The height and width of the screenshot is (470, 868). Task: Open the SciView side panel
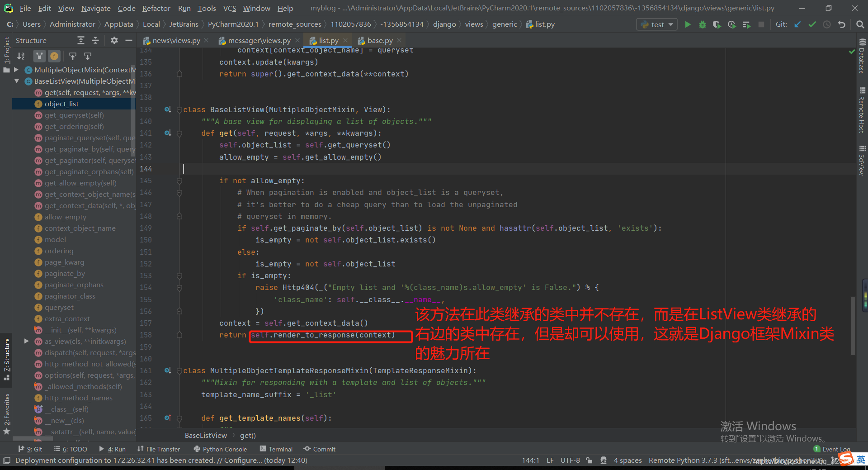(x=862, y=161)
